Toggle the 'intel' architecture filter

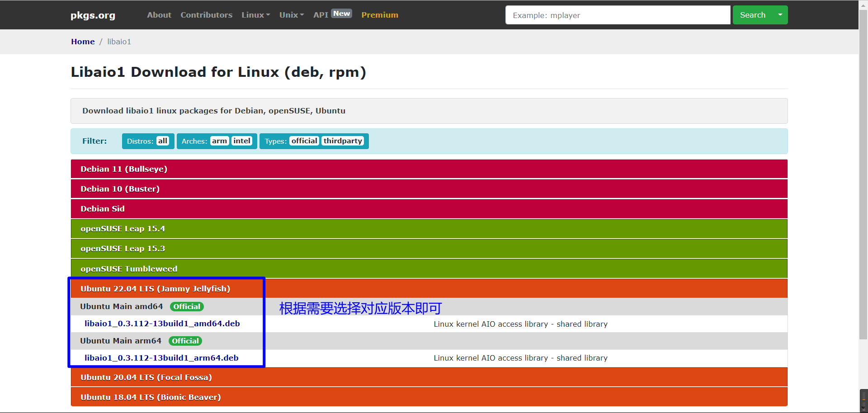242,141
